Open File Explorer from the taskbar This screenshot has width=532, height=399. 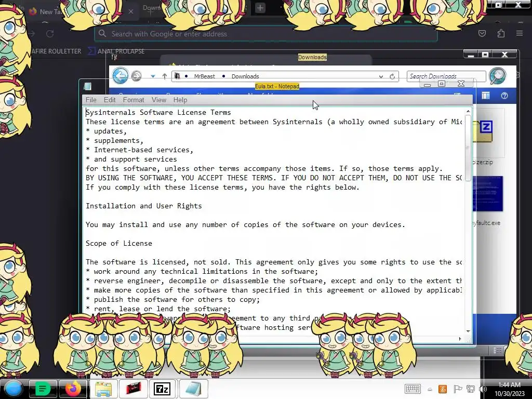(x=103, y=389)
